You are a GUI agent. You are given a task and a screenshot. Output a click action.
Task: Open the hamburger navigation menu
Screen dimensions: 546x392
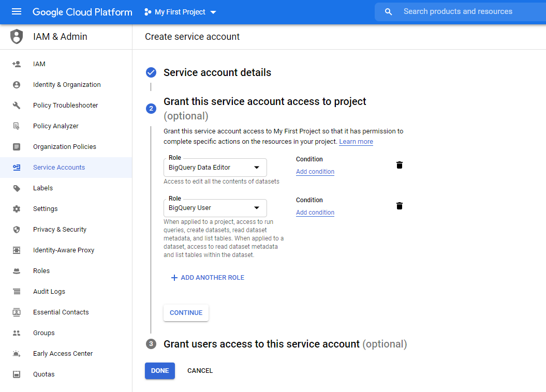pos(17,12)
